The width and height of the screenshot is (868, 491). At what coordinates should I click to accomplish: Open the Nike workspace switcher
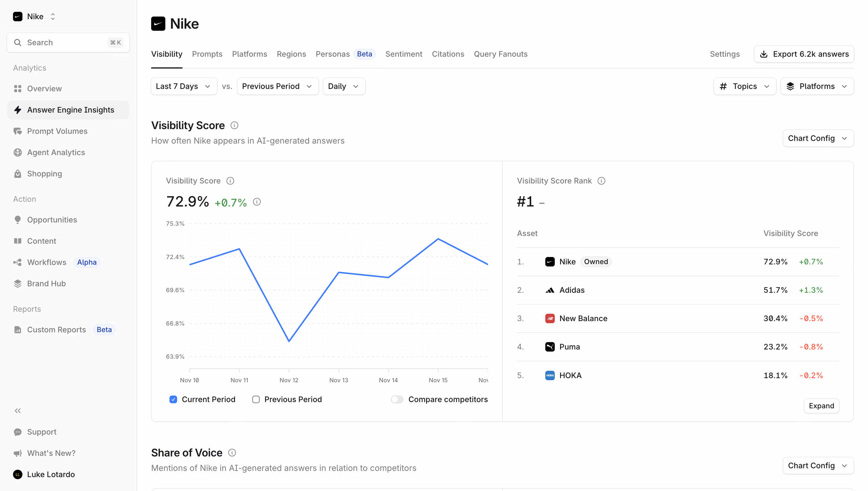tap(34, 17)
